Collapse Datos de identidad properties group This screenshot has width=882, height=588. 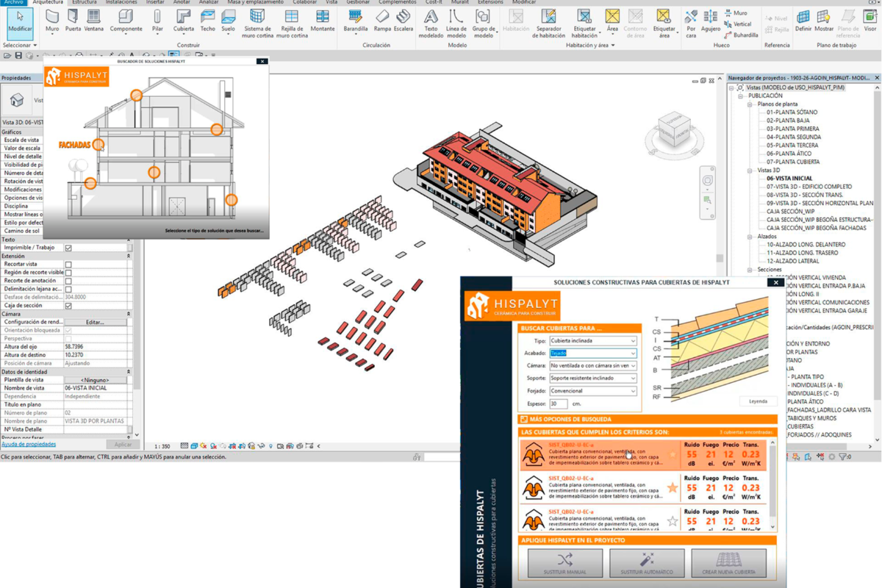coord(129,372)
